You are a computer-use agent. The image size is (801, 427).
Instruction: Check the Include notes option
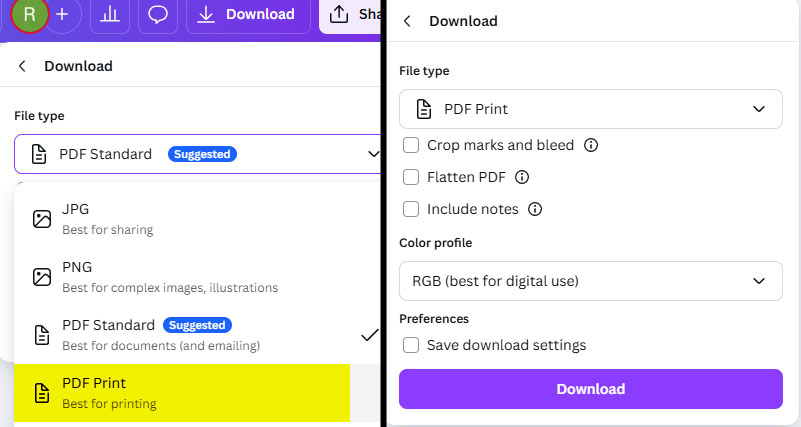coord(411,209)
